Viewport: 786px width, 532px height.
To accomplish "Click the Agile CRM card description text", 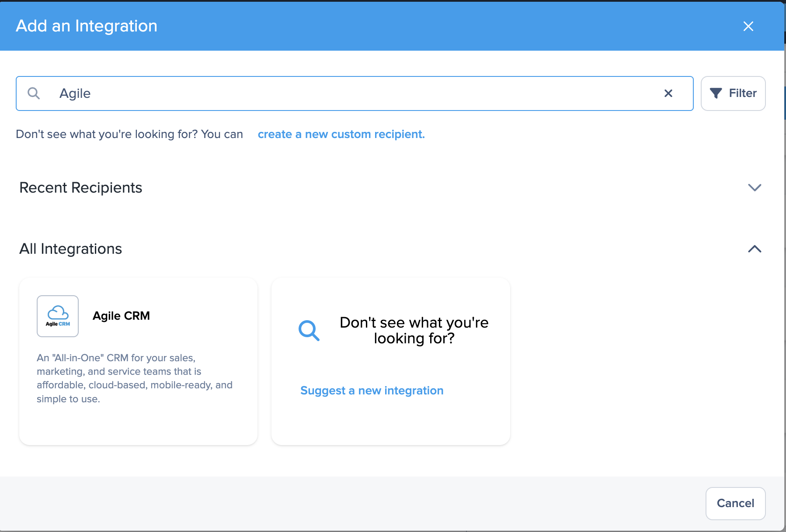I will (135, 378).
